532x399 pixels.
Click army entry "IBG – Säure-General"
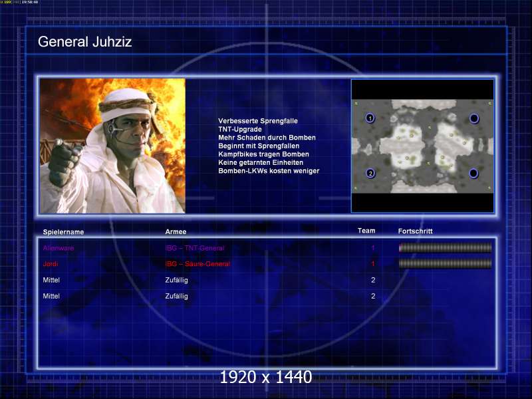coord(198,263)
